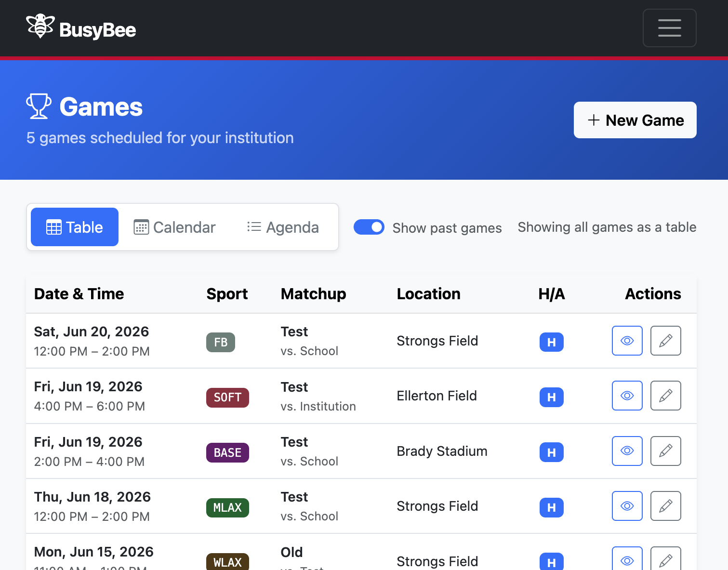Open the hamburger navigation menu
Image resolution: width=728 pixels, height=570 pixels.
pos(669,28)
